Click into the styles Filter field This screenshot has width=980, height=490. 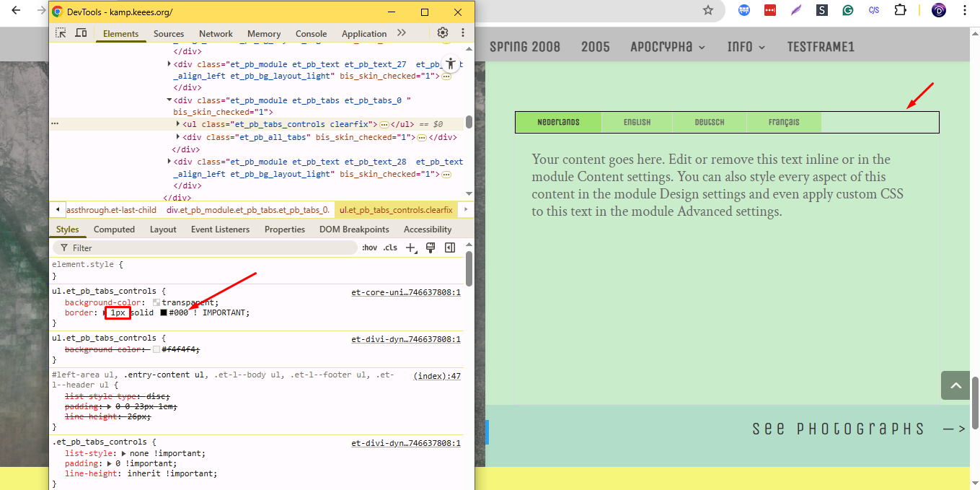(209, 248)
